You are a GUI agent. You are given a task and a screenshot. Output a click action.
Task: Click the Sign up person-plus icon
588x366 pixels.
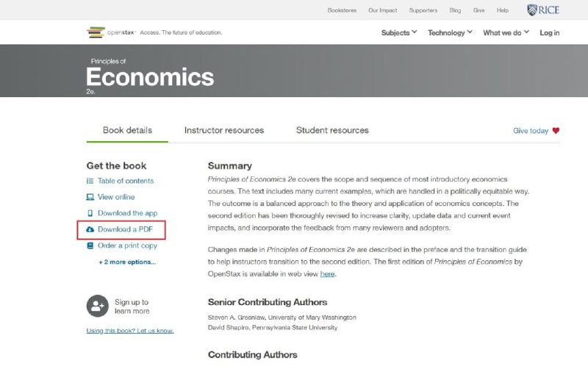[x=98, y=306]
